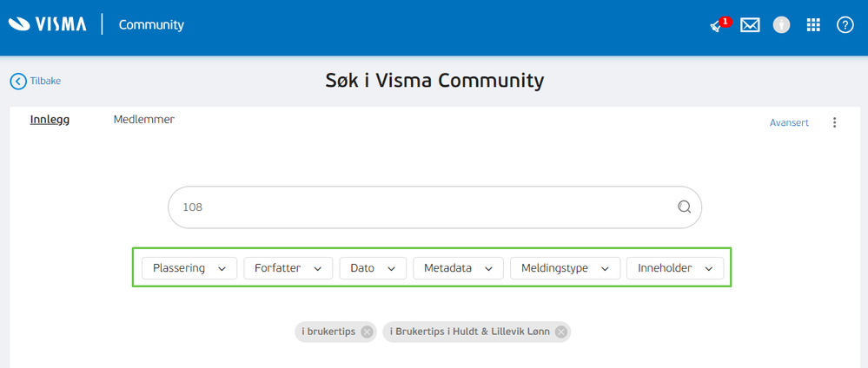Remove the "i brukertips" filter chip
This screenshot has height=368, width=868.
point(366,332)
